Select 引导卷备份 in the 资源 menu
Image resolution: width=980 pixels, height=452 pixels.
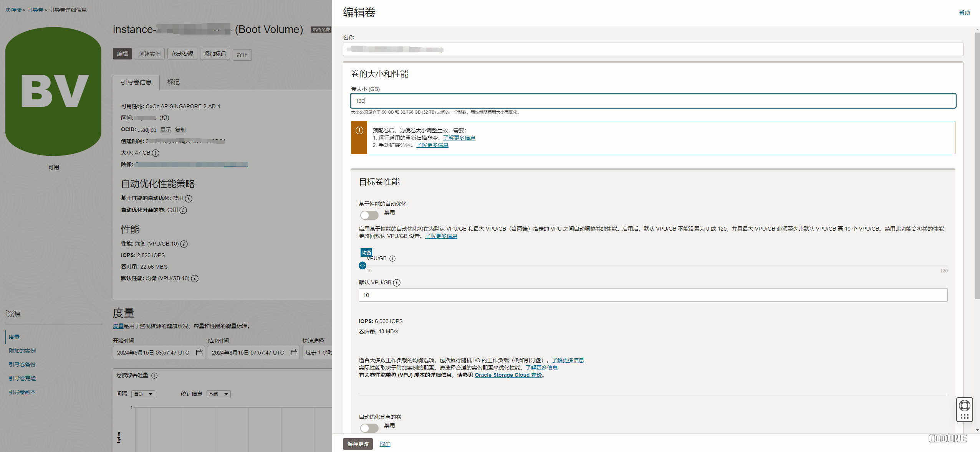point(22,365)
